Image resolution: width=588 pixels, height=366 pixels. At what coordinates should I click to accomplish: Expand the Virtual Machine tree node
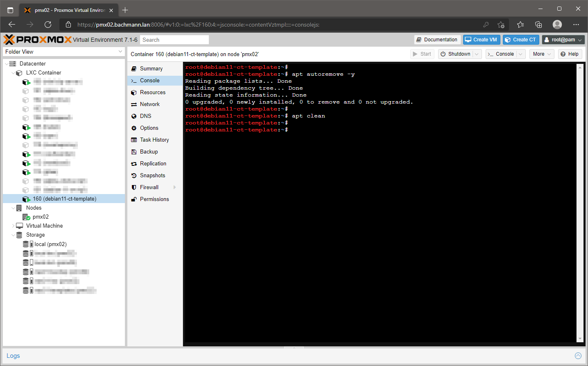click(x=13, y=226)
